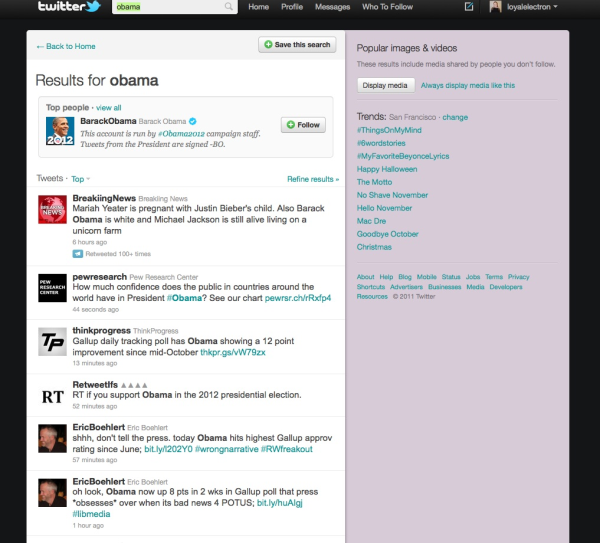Click Help footer link
This screenshot has height=543, width=600.
coord(386,277)
